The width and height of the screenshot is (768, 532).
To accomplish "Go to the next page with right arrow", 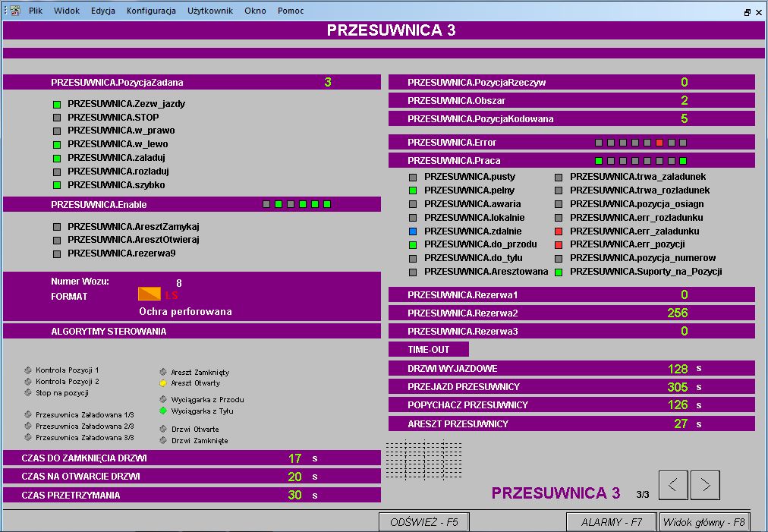I will pyautogui.click(x=705, y=485).
